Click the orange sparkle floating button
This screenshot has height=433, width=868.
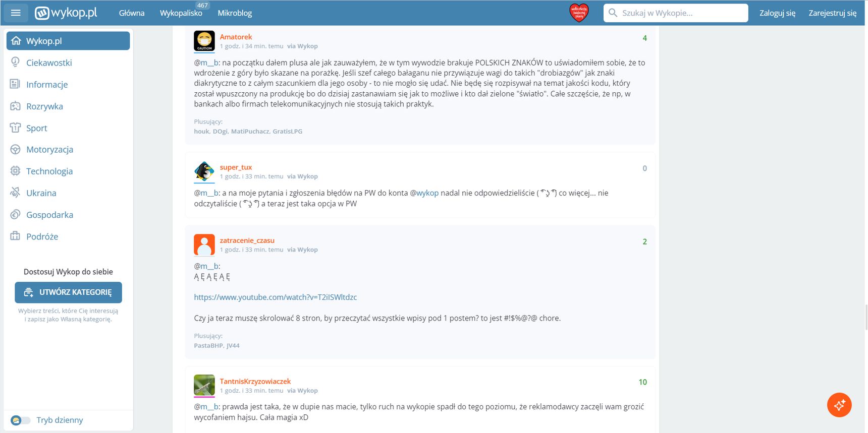click(839, 405)
